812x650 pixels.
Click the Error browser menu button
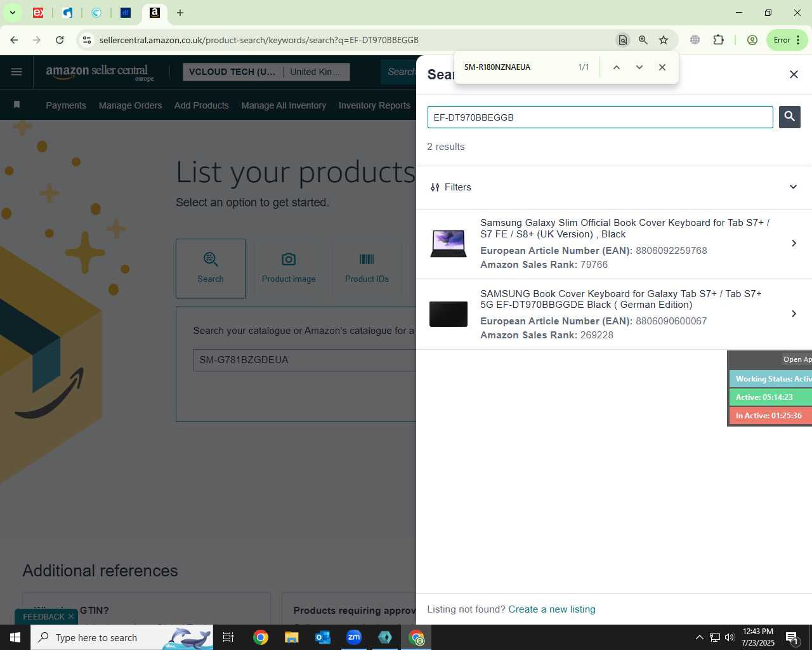[787, 40]
